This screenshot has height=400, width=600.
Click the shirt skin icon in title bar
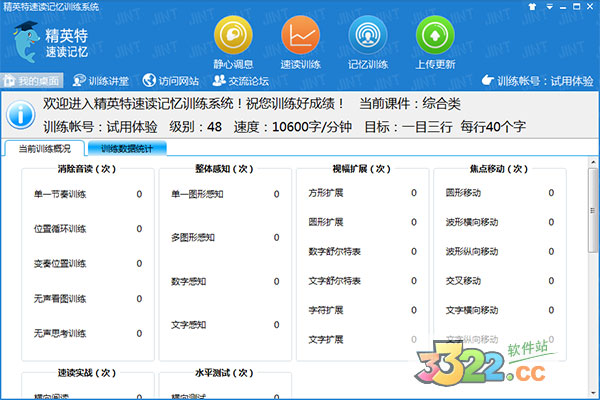click(x=532, y=7)
